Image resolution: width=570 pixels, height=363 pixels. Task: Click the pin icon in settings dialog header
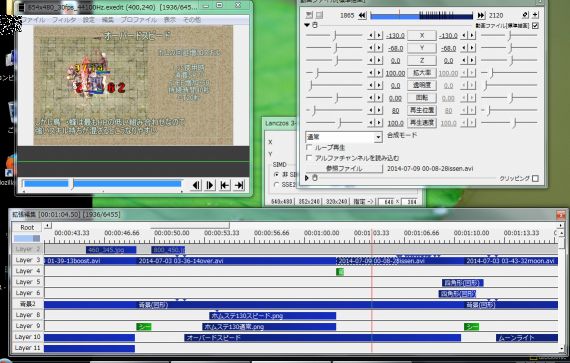pos(525,15)
